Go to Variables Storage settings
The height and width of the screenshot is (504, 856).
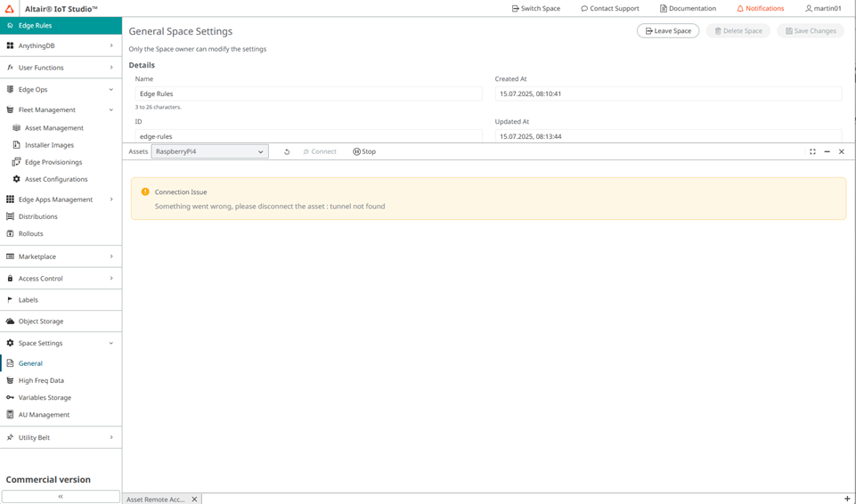(45, 398)
